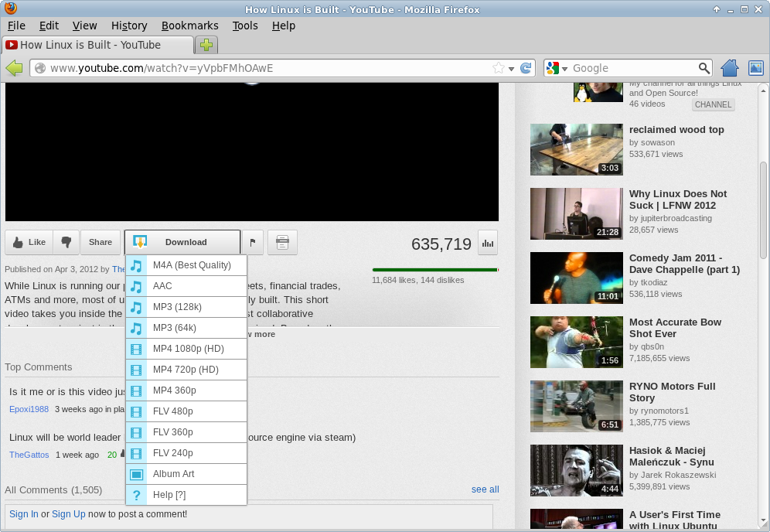Click the picture icon beside the home button

[756, 68]
